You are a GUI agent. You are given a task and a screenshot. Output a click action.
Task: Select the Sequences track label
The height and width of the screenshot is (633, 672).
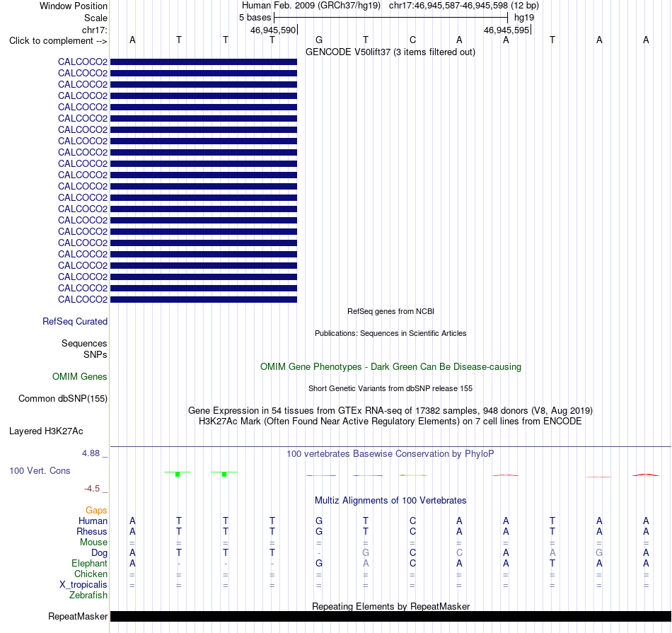[x=84, y=343]
